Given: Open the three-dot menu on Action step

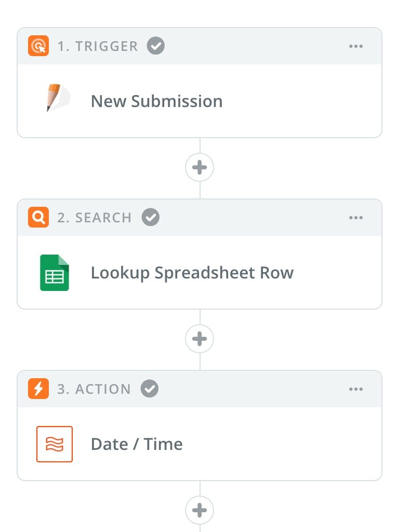Looking at the screenshot, I should coord(355,389).
